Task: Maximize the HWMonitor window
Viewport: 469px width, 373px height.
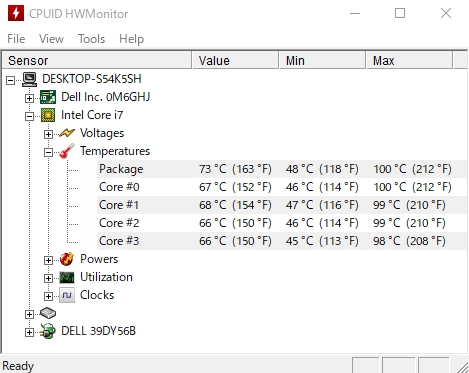Action: coord(400,13)
